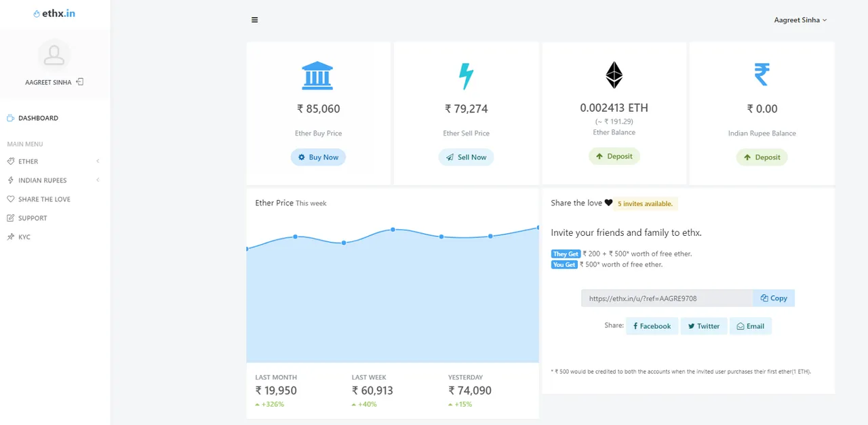Click the 0.002413 ETH balance
Viewport: 868px width, 425px height.
[614, 108]
